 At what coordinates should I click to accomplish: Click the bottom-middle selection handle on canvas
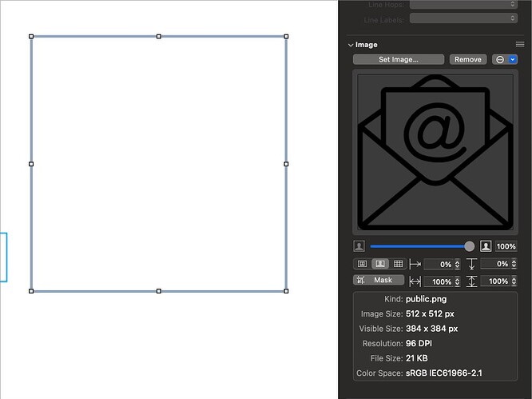[x=159, y=291]
